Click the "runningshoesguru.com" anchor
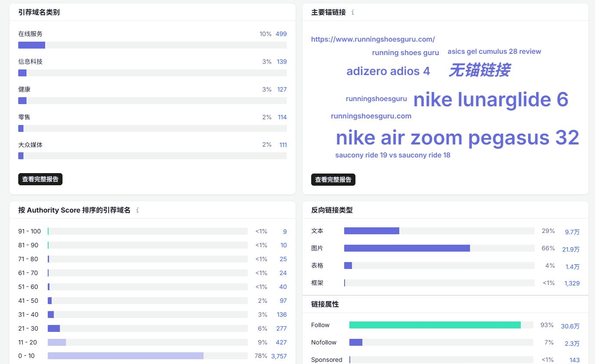This screenshot has height=364, width=595. point(371,116)
